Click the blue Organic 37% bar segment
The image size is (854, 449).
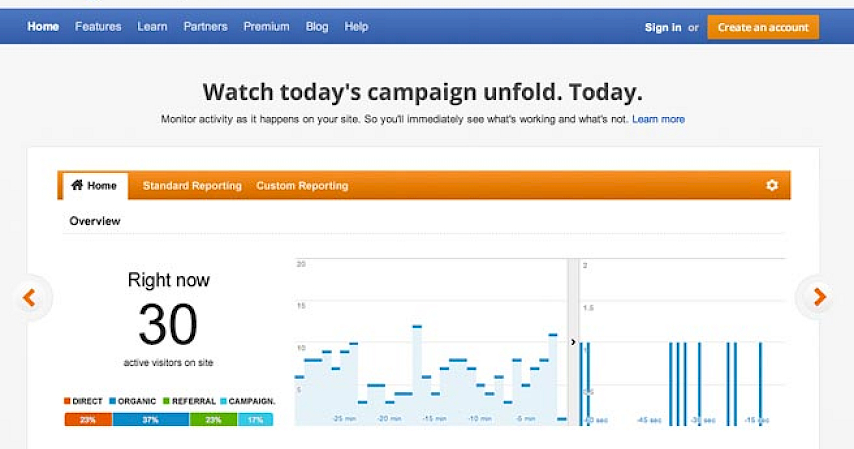tap(150, 420)
